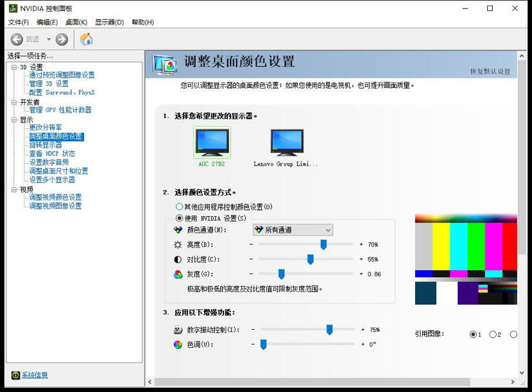Image resolution: width=532 pixels, height=392 pixels.
Task: Open the System Information link
Action: coord(35,375)
